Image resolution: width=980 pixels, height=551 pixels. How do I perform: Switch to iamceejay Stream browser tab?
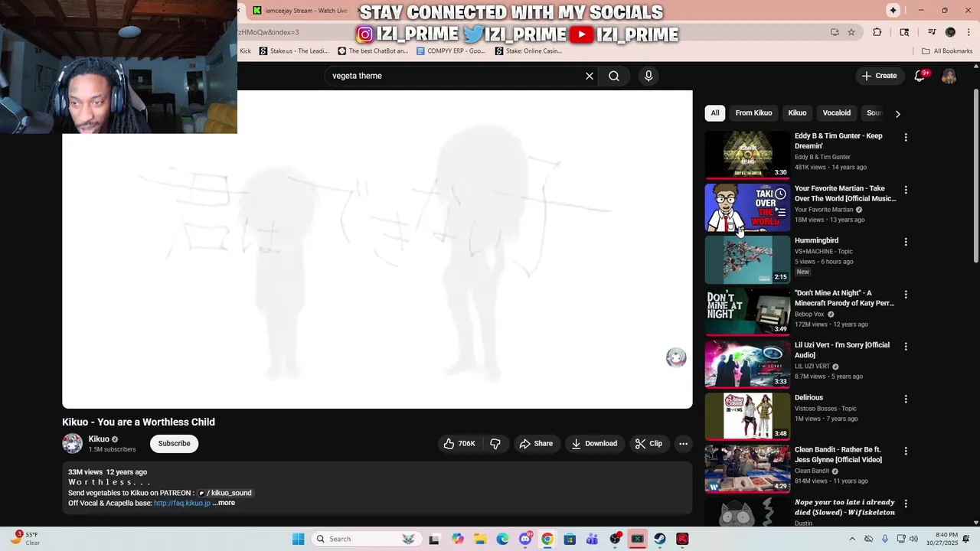(x=300, y=11)
